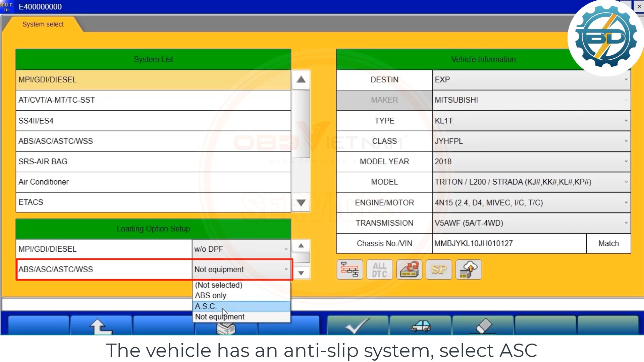Open the MPI/GDI/DIESEL w/o DPF dropdown
This screenshot has height=362, width=644.
(x=241, y=249)
